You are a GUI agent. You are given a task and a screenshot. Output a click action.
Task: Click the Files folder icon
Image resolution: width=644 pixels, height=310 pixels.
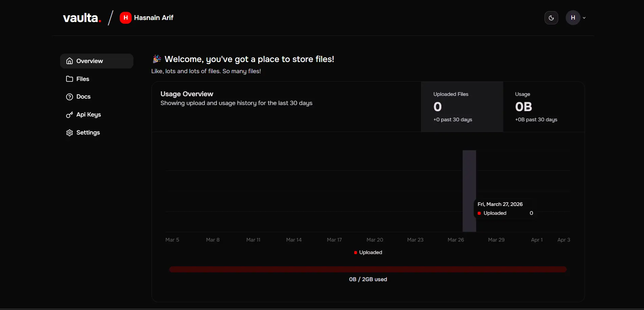tap(70, 79)
